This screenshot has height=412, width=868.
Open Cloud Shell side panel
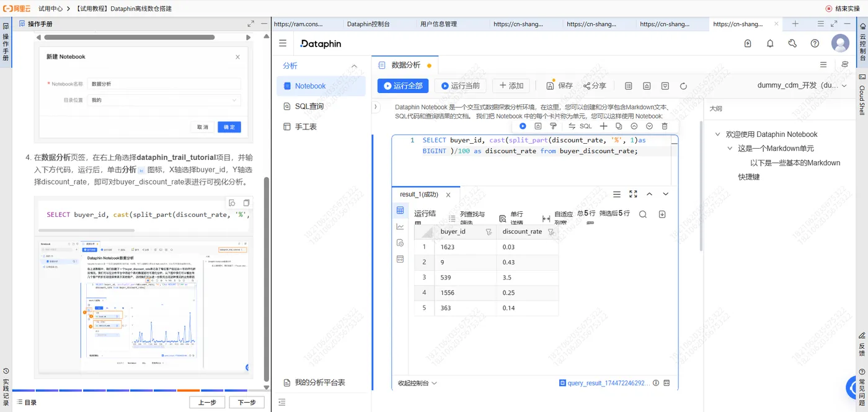point(862,95)
